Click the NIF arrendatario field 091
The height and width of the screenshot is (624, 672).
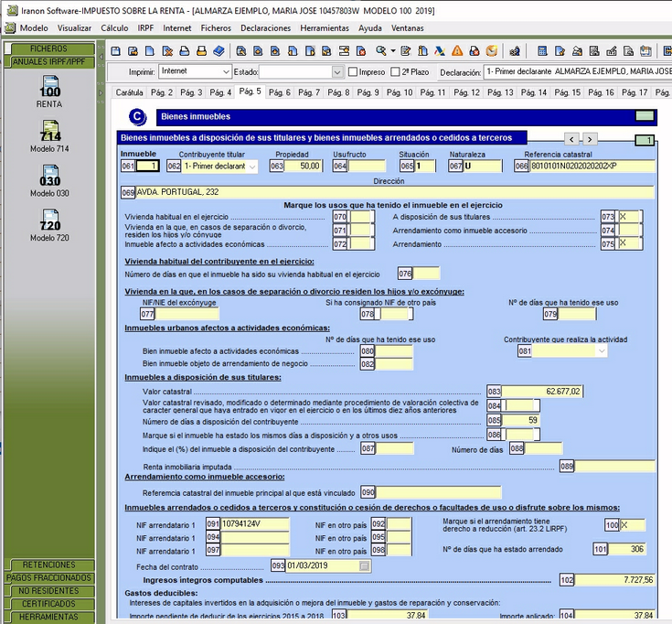point(255,523)
